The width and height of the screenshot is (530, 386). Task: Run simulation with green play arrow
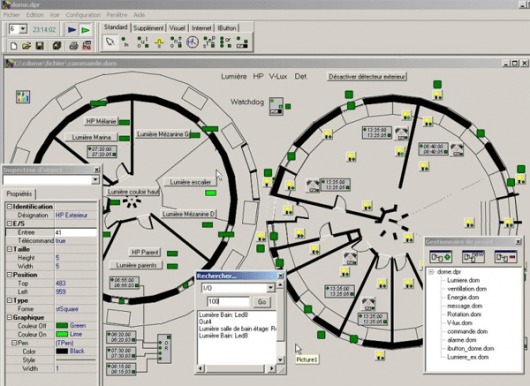86,30
